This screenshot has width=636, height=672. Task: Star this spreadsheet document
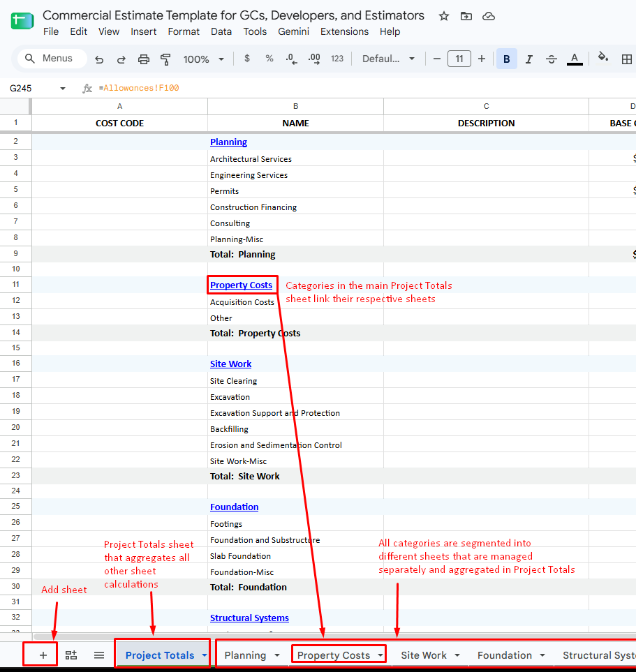[444, 16]
